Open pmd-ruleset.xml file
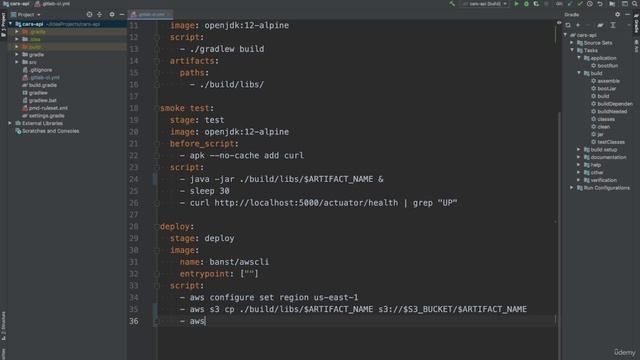The image size is (640, 360). click(45, 108)
